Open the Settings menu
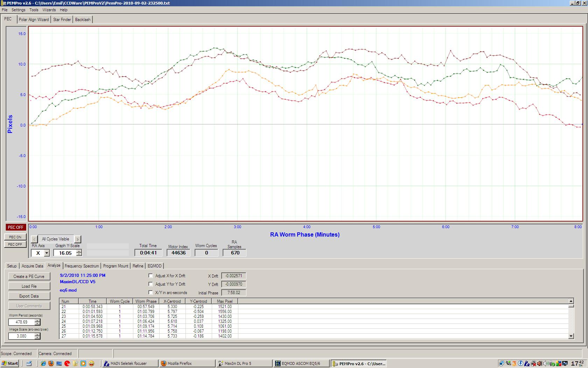The image size is (588, 368). pyautogui.click(x=18, y=10)
